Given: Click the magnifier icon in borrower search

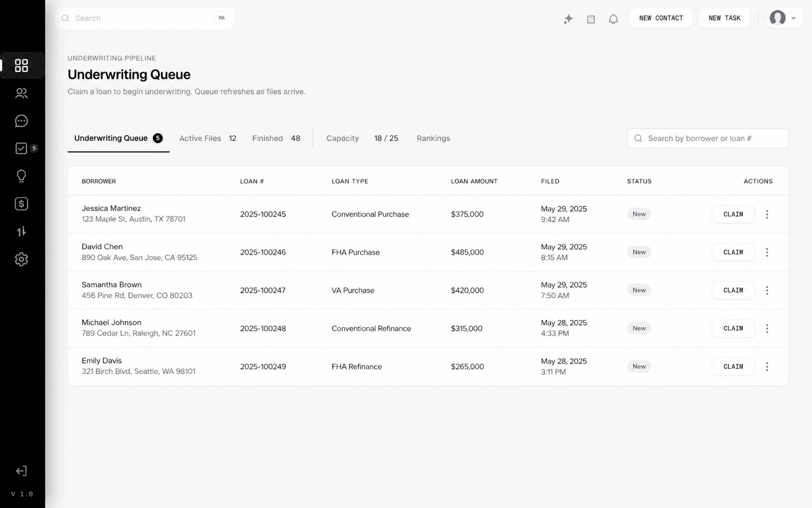Looking at the screenshot, I should 638,138.
